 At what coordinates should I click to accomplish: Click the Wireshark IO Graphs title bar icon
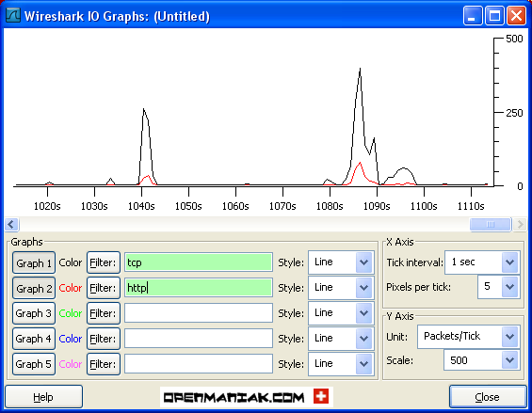tap(13, 15)
